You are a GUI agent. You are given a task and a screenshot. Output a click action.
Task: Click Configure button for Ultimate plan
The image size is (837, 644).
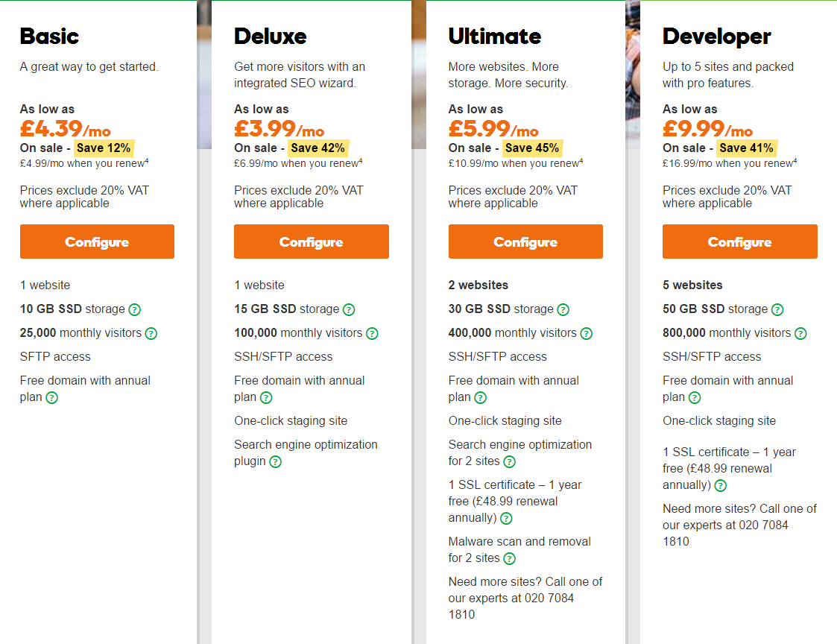(x=525, y=241)
